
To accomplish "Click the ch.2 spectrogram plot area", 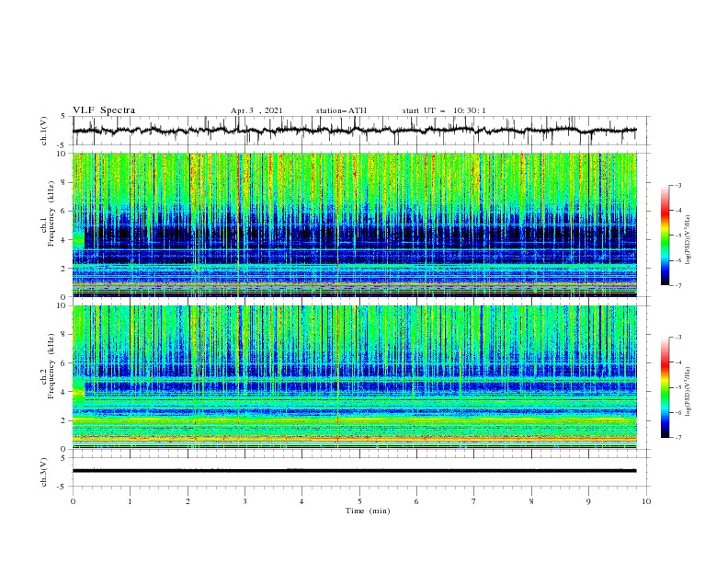I will point(355,377).
